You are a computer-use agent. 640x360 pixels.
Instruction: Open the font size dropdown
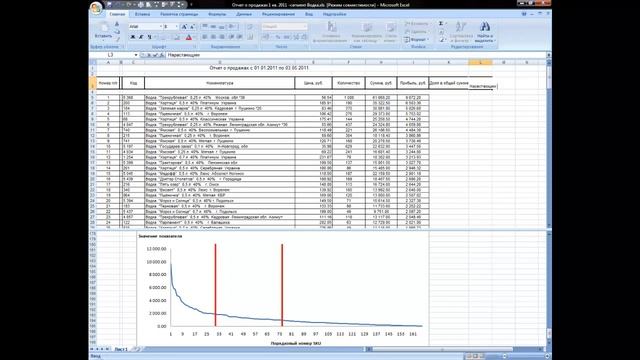coord(176,27)
